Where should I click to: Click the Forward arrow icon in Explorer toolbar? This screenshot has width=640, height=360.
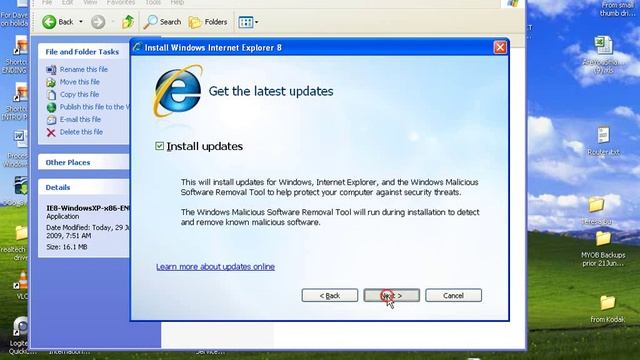[x=98, y=22]
